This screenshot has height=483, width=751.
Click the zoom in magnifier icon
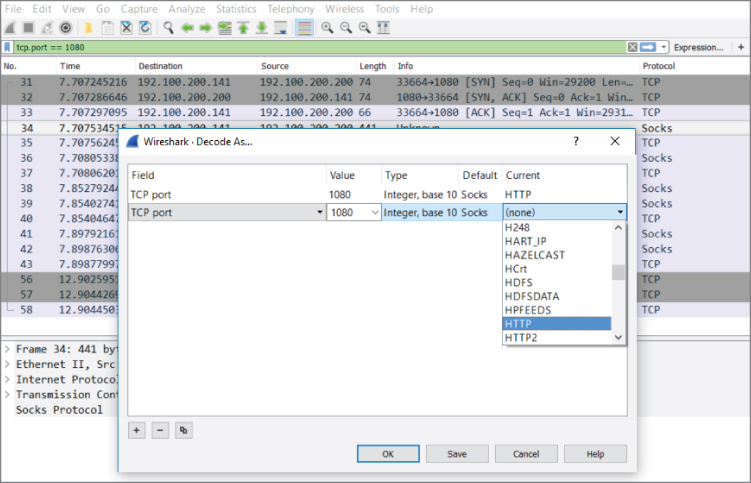click(x=327, y=28)
